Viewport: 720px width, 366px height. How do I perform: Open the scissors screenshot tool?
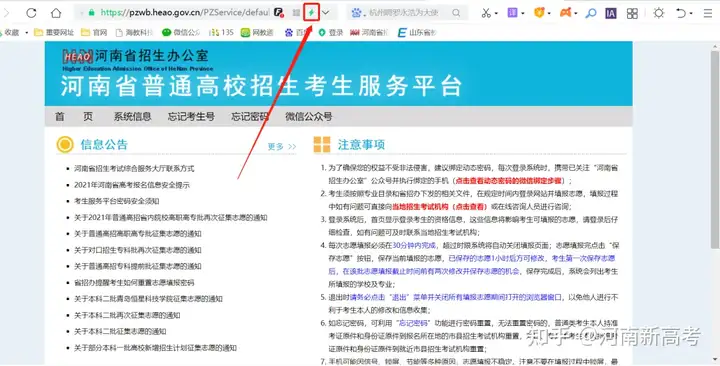point(486,13)
